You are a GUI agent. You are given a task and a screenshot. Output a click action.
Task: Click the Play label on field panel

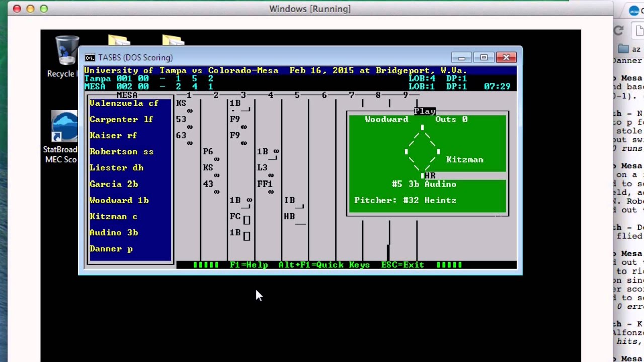[x=425, y=111]
